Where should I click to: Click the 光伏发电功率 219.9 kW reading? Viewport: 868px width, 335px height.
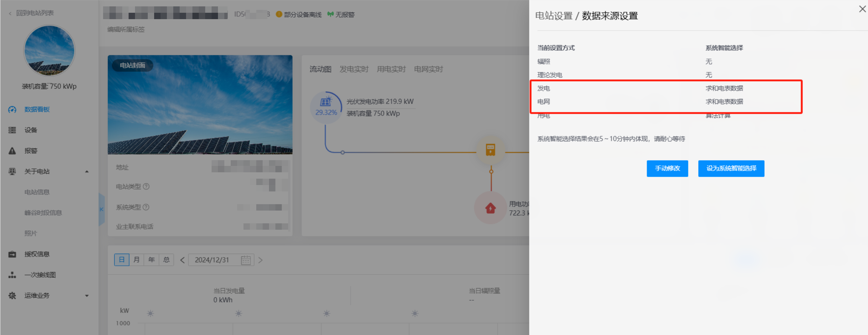pos(380,101)
